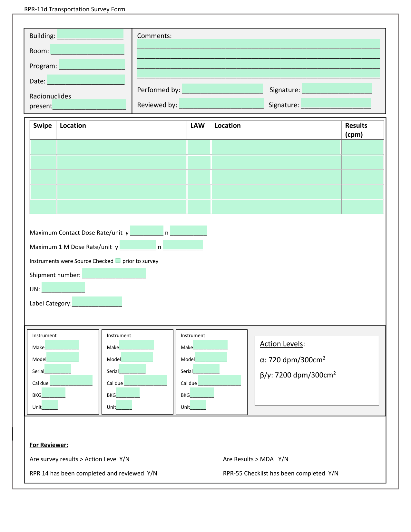Click the Signature field beside Reviewed by

[x=336, y=103]
